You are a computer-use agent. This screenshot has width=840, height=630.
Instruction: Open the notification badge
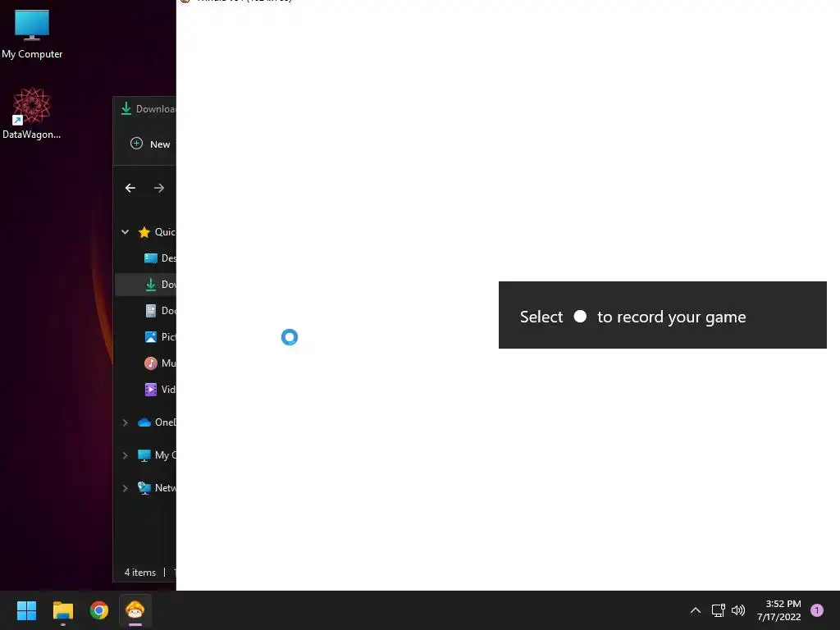pos(817,610)
